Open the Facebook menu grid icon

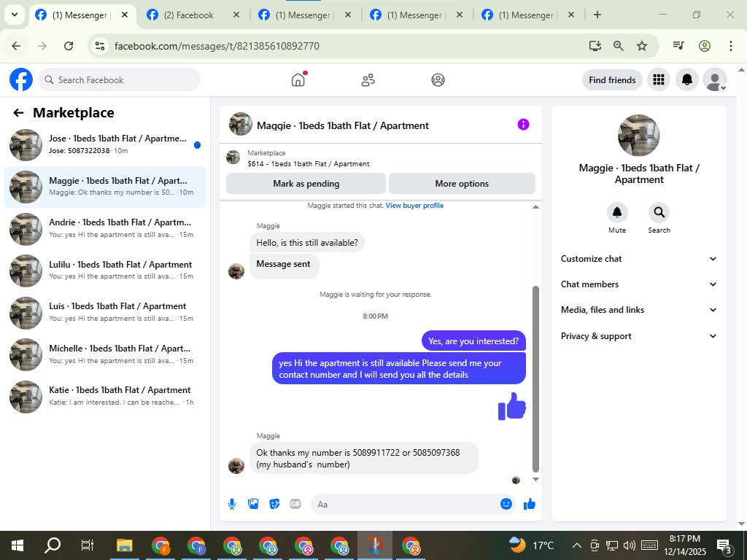click(659, 79)
